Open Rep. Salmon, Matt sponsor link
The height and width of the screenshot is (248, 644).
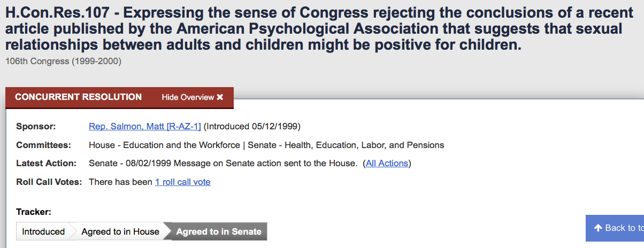(144, 127)
